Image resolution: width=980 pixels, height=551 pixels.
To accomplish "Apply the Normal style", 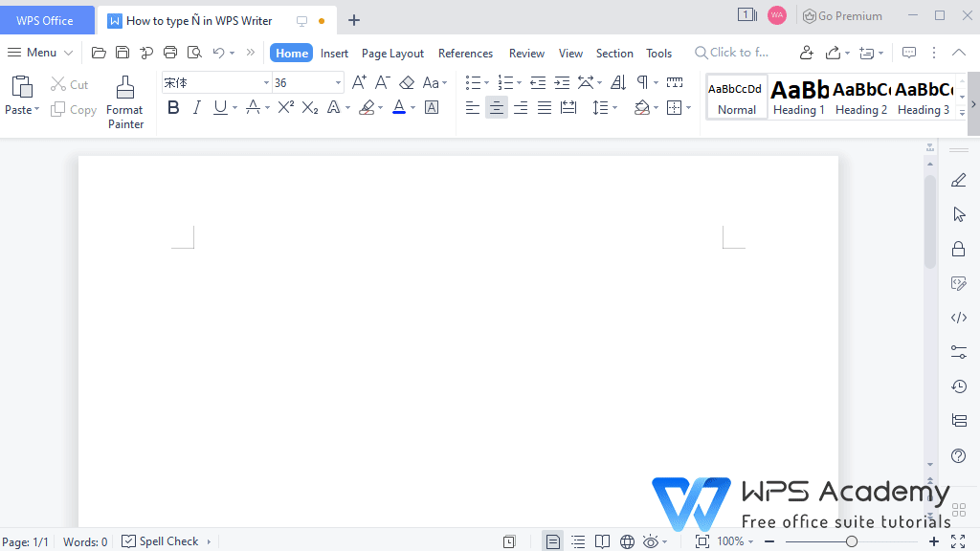I will point(736,97).
